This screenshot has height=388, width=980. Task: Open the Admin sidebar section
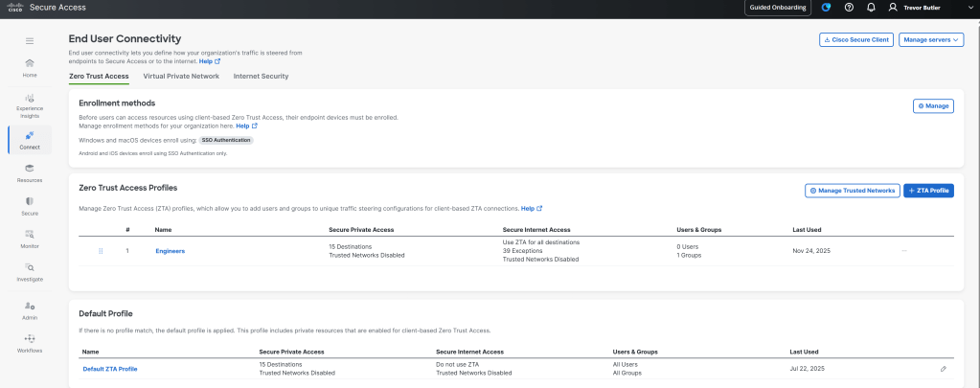(x=30, y=309)
